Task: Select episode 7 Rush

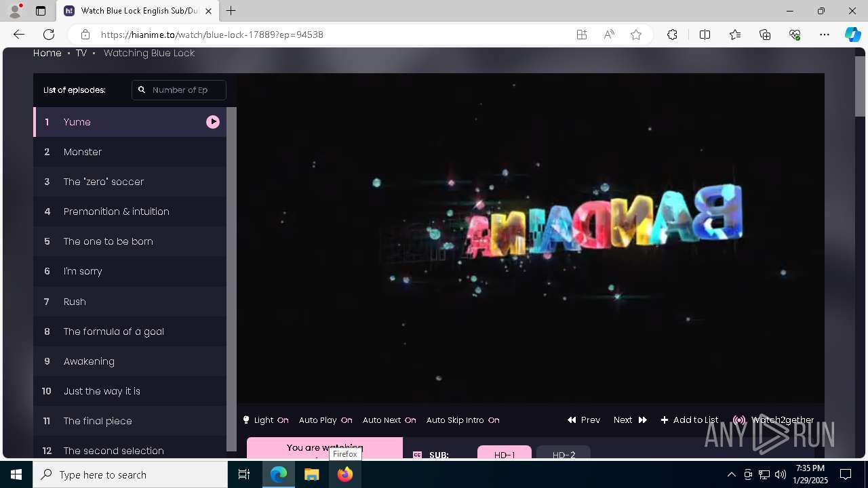Action: click(130, 302)
